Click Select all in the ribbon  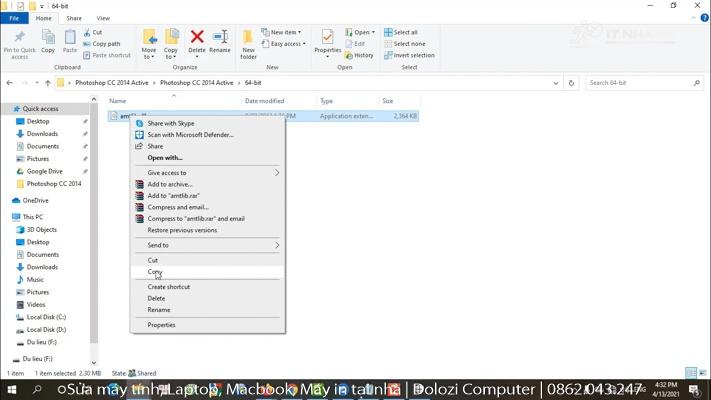[x=405, y=32]
